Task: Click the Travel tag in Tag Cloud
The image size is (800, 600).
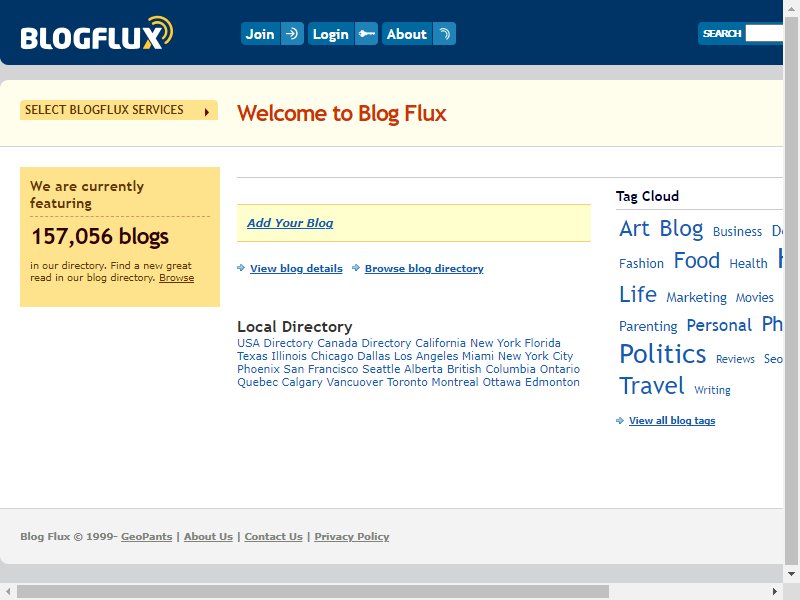Action: point(652,386)
